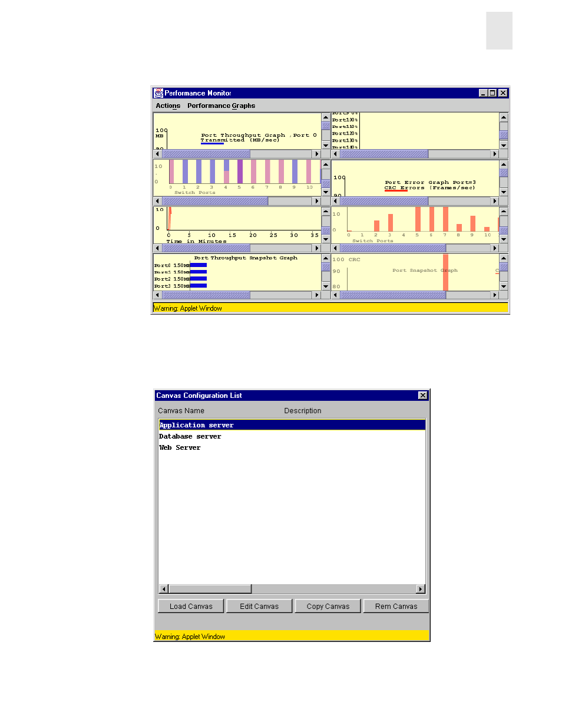Click right arrow under Port Error Graph Port=3
The image size is (562, 728).
pos(495,201)
